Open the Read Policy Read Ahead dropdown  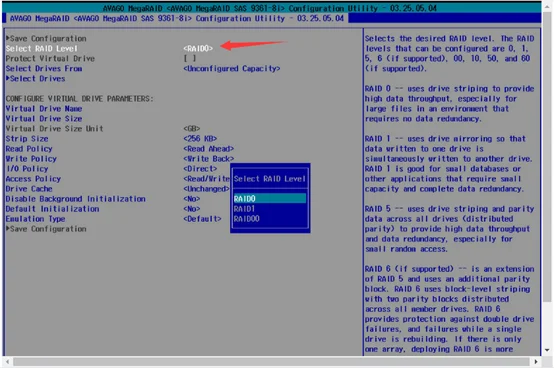point(208,149)
